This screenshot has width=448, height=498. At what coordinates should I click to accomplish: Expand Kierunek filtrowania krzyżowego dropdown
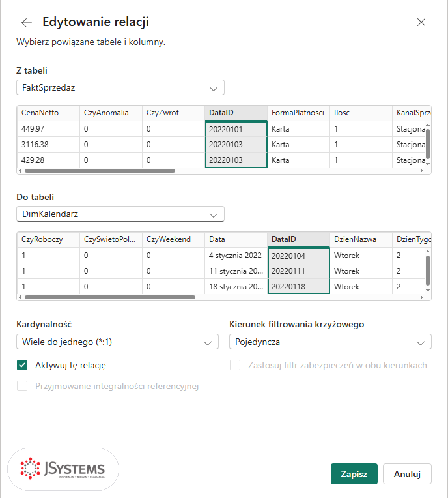[330, 342]
